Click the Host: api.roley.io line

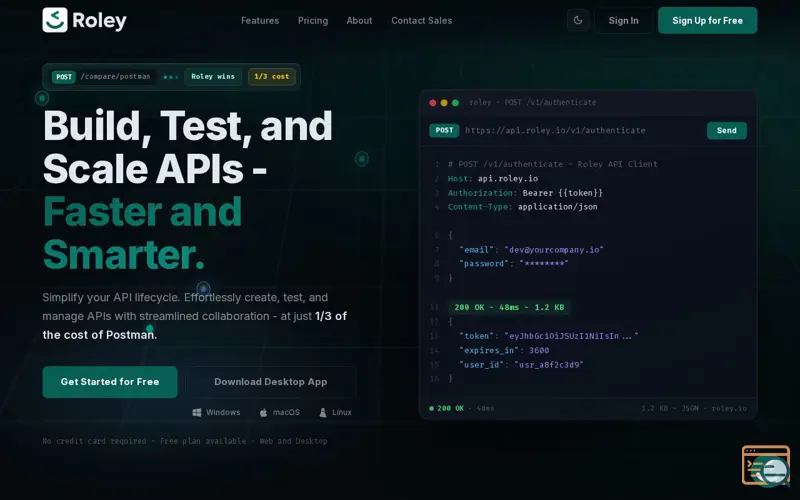pyautogui.click(x=493, y=179)
